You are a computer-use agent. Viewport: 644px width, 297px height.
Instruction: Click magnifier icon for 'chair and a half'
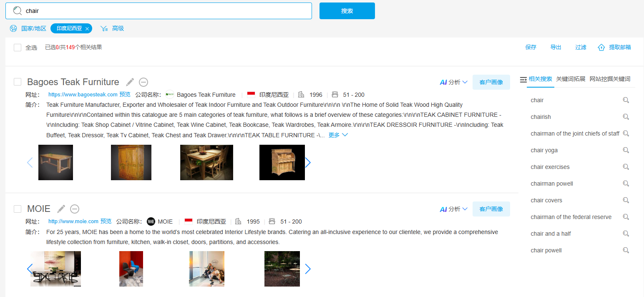coord(626,234)
